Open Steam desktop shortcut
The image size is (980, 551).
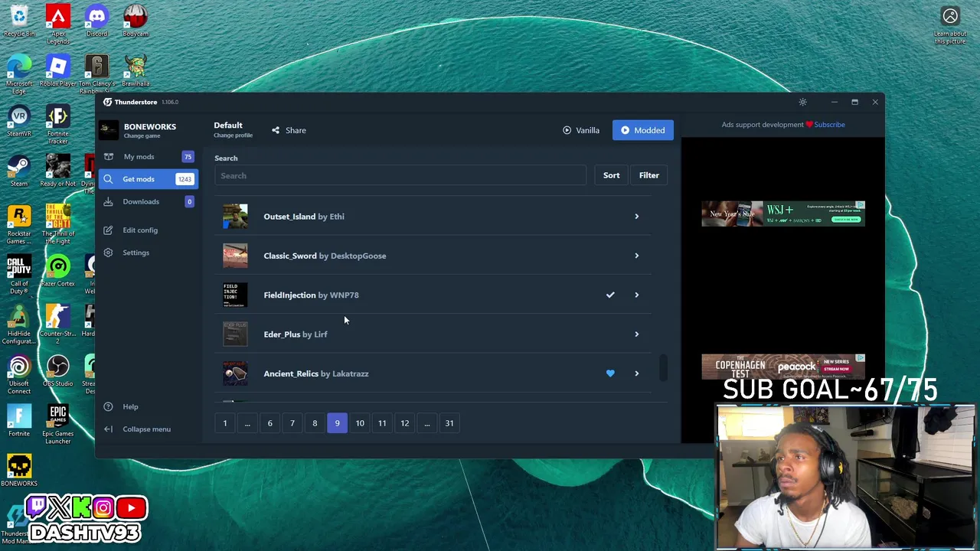click(x=19, y=171)
